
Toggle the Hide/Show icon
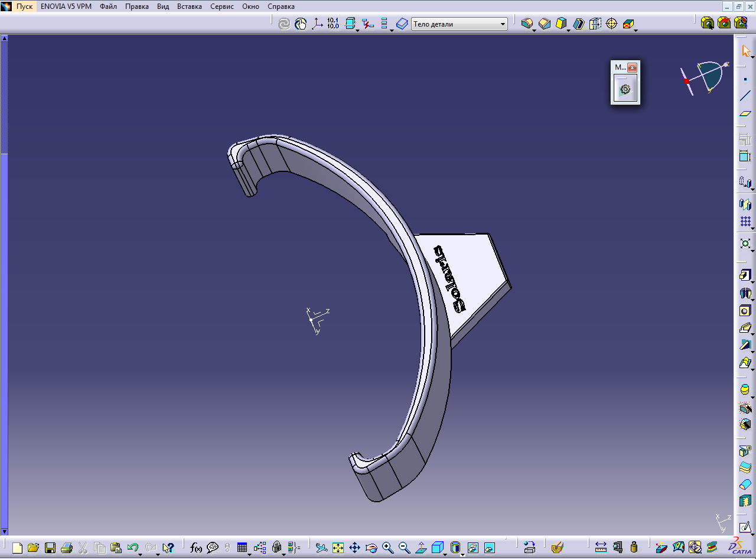(x=472, y=548)
